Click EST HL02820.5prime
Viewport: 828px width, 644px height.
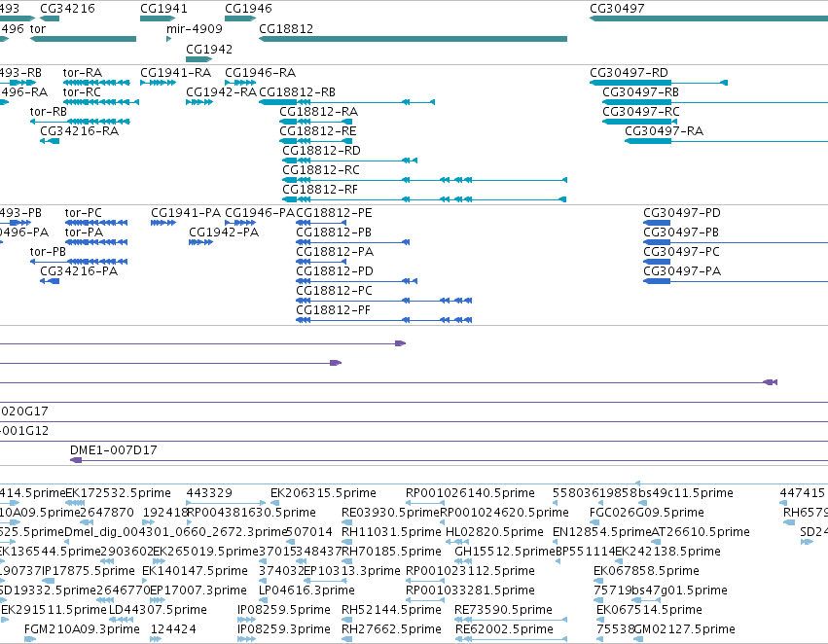click(494, 532)
